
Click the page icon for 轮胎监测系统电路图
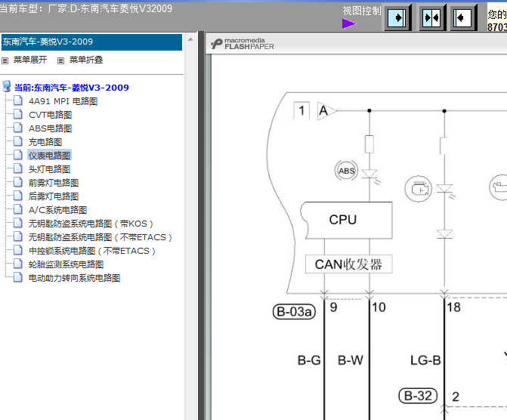tap(18, 264)
